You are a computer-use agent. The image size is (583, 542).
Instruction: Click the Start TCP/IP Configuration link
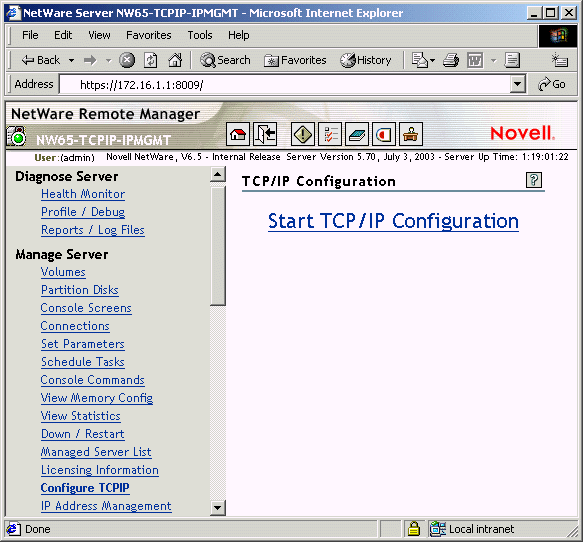(393, 221)
